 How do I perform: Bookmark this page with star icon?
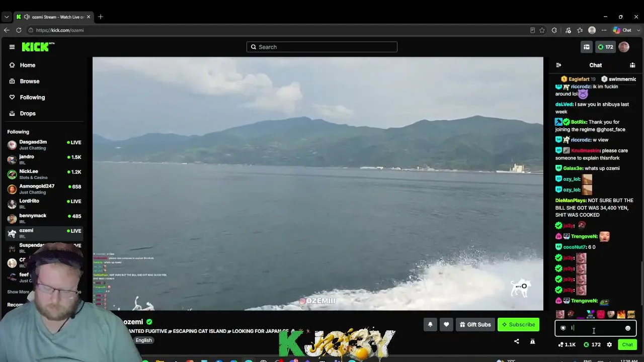click(x=542, y=30)
